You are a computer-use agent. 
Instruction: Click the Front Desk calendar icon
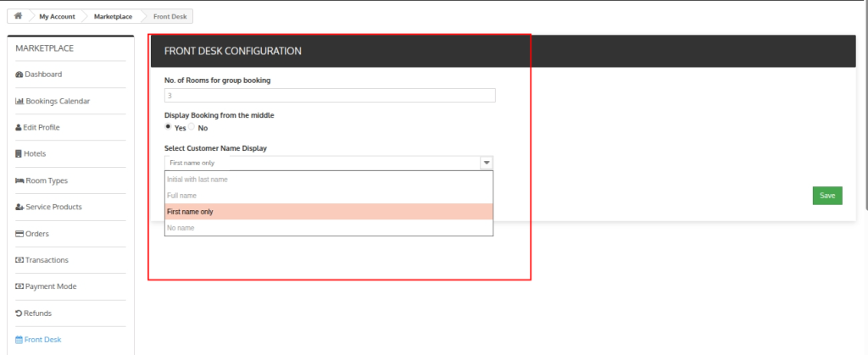point(19,340)
